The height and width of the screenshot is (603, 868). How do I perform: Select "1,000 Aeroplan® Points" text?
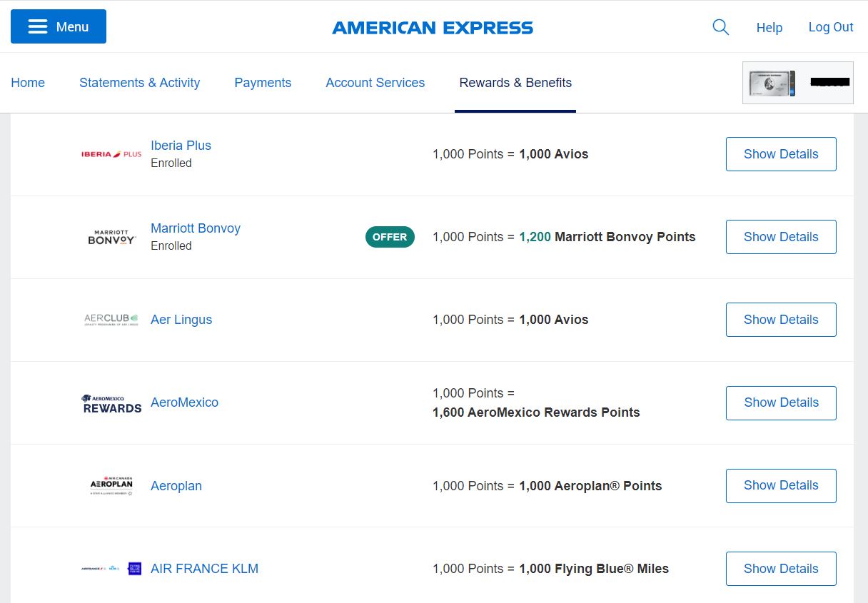(590, 486)
